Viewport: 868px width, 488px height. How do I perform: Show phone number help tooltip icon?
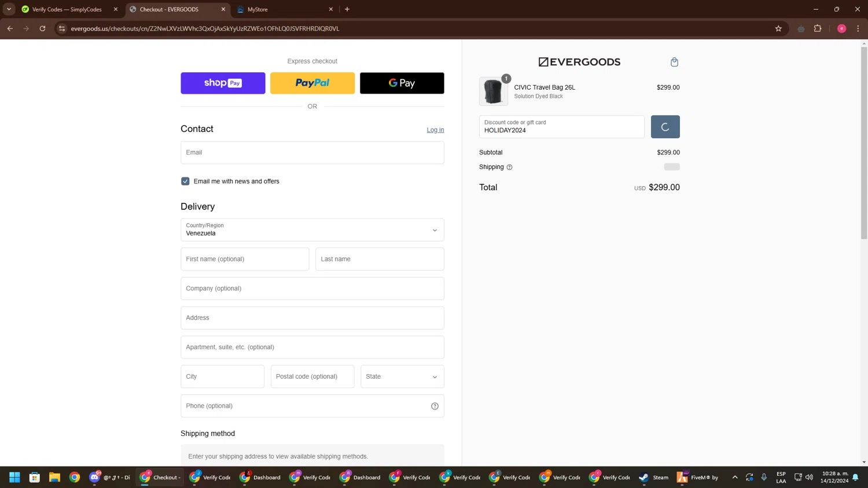coord(435,406)
